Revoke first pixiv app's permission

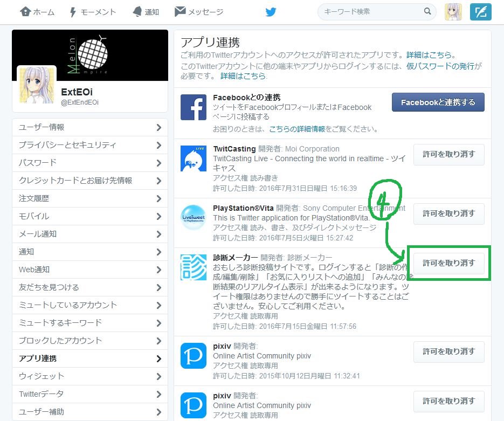point(448,351)
